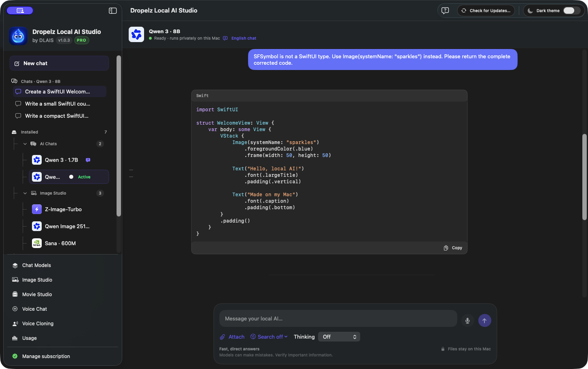588x369 pixels.
Task: Click the microphone voice input icon
Action: tap(467, 320)
